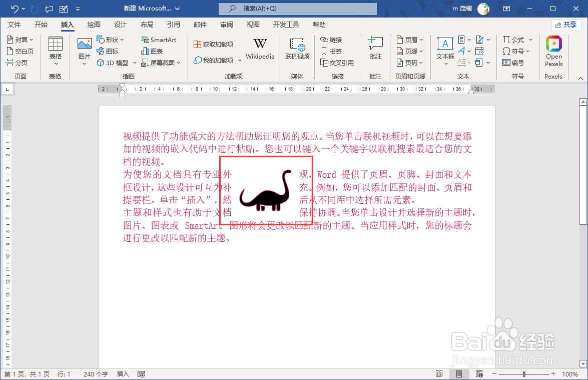Insert a cross-reference via 交叉引用
This screenshot has width=588, height=380.
click(x=337, y=62)
